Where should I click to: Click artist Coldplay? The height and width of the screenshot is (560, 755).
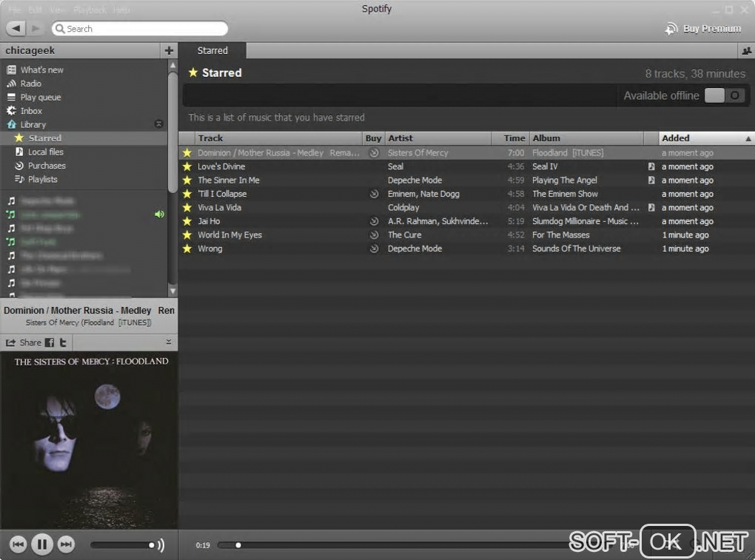(x=403, y=207)
